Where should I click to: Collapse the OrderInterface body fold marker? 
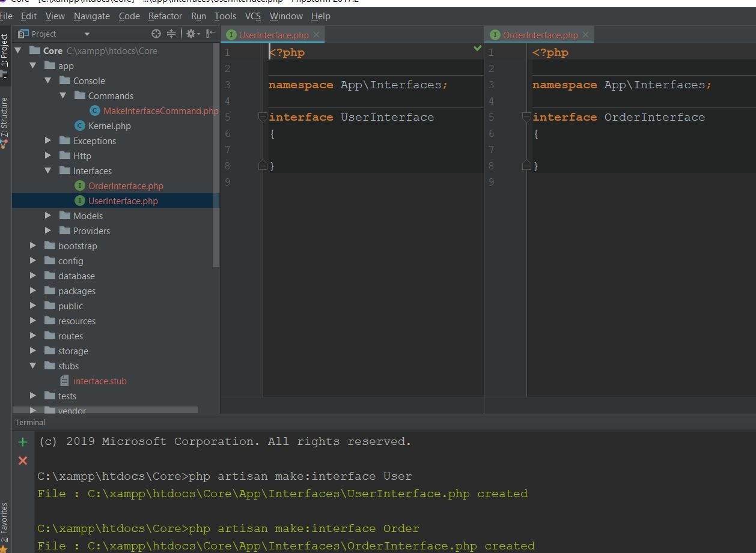pos(526,164)
